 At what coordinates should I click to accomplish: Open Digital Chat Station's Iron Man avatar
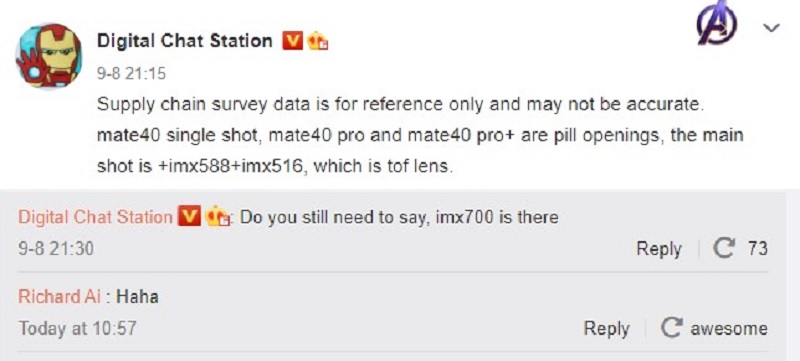49,56
